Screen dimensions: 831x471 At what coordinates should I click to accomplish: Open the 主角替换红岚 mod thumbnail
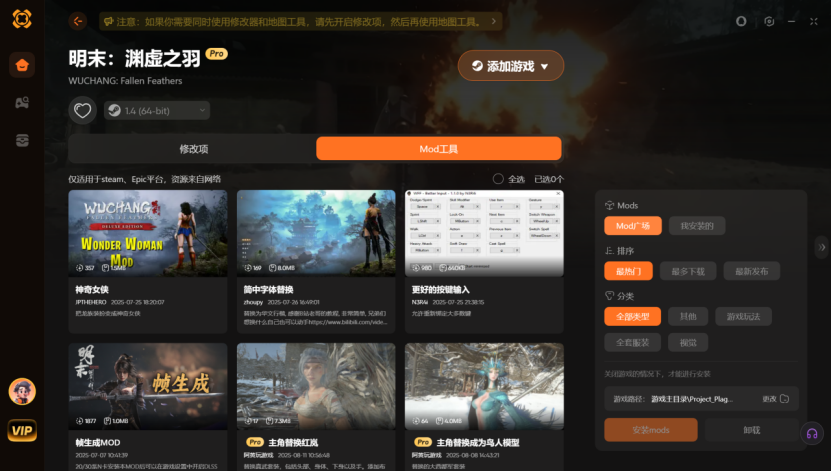coord(316,386)
